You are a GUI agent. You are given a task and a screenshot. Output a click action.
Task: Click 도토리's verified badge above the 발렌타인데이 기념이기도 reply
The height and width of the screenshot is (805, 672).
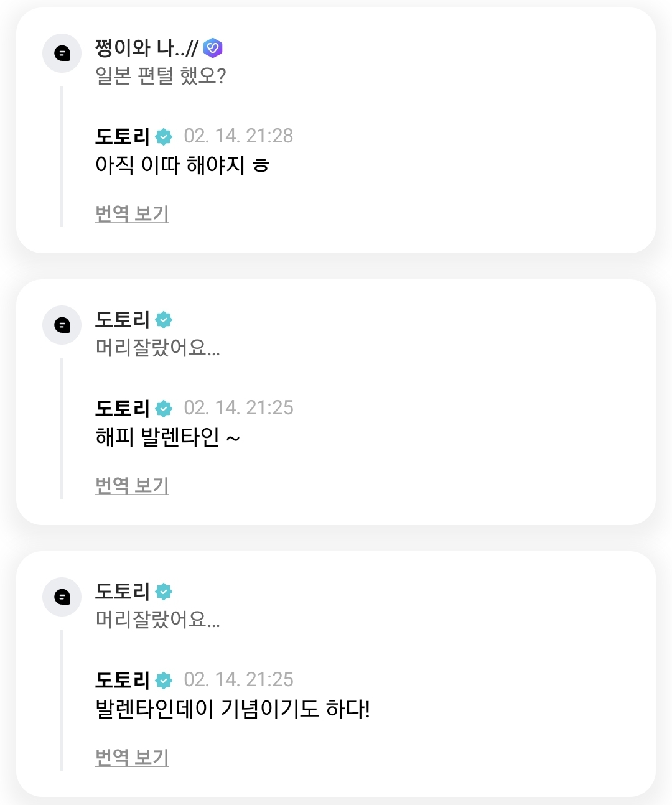click(164, 680)
